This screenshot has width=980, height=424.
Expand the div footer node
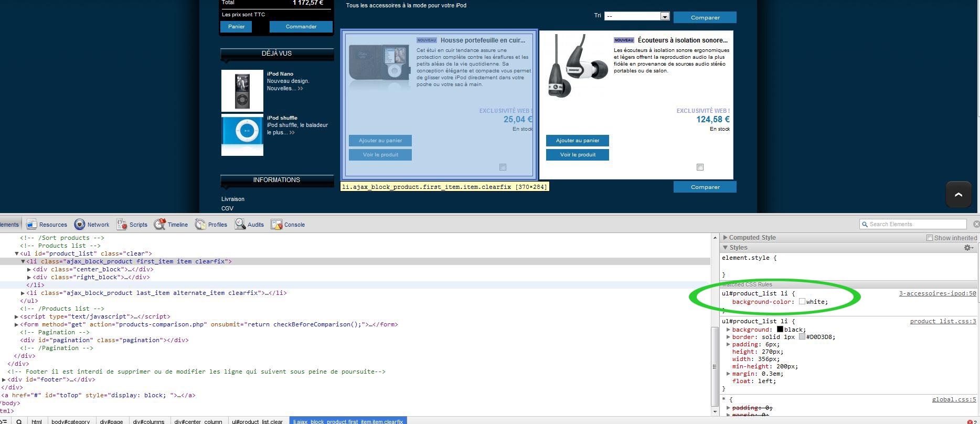pos(4,379)
